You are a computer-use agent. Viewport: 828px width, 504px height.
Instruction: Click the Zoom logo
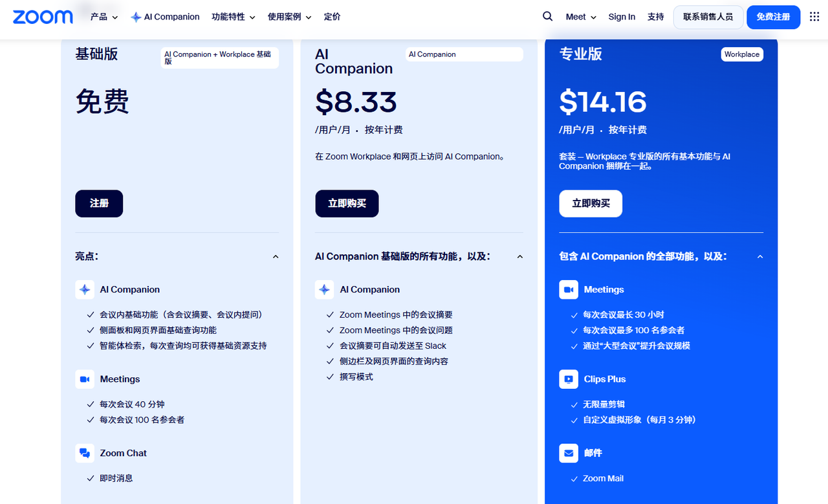point(43,17)
